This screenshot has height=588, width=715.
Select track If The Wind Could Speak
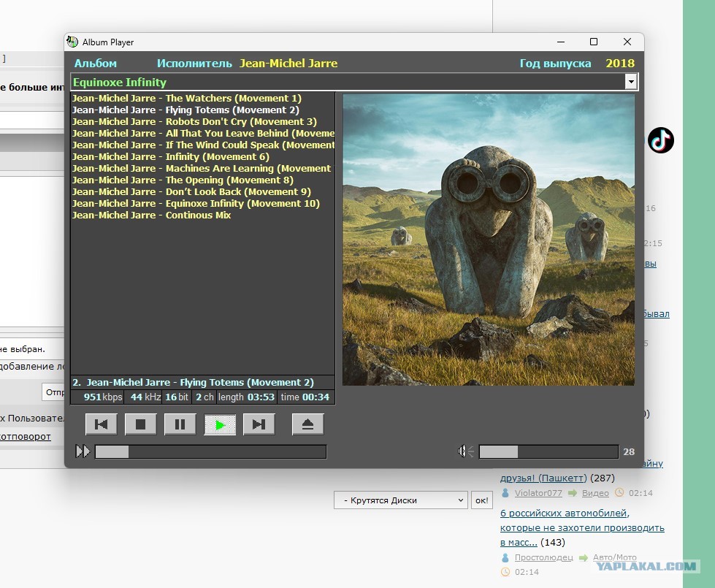click(203, 145)
